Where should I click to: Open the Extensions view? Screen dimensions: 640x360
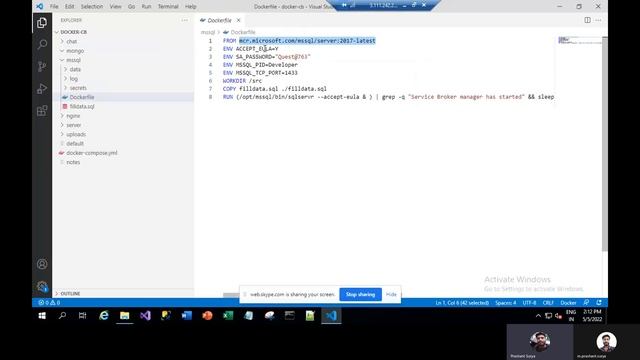pyautogui.click(x=42, y=111)
